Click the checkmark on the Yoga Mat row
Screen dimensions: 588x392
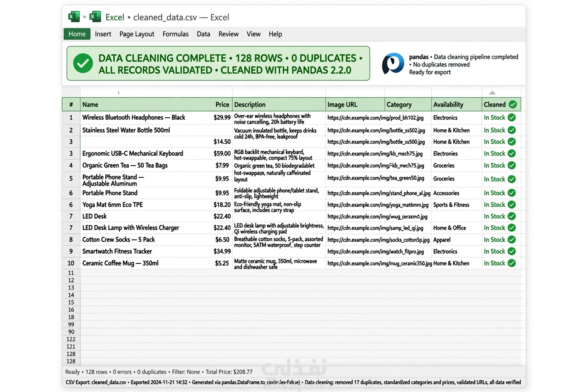point(512,205)
